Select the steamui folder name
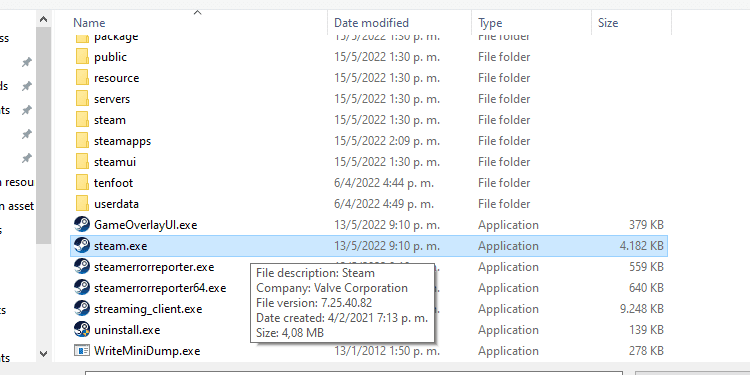750x375 pixels. click(115, 162)
